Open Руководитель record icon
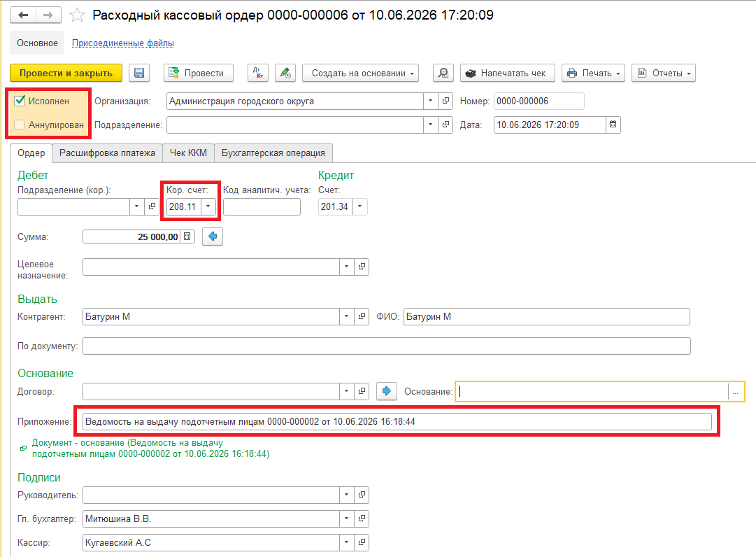Screen dimensions: 756x557 click(x=362, y=495)
